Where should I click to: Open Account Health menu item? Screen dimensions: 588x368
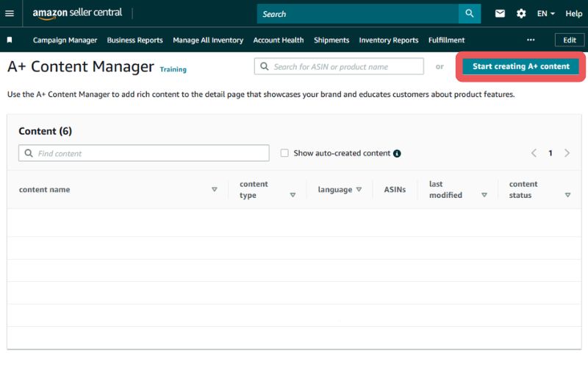(x=279, y=40)
